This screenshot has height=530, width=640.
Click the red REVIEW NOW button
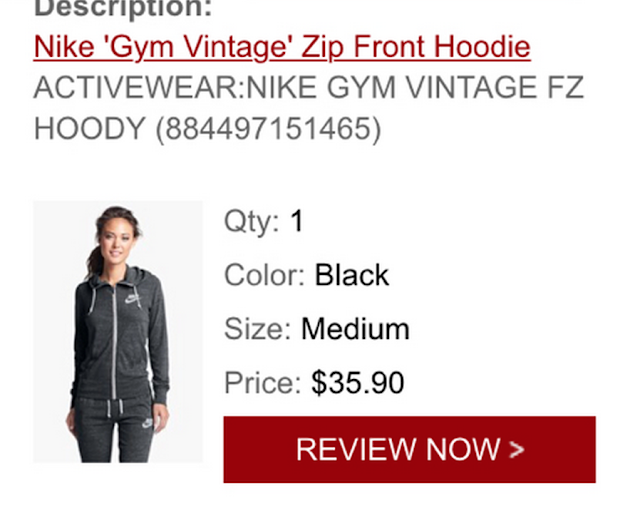click(409, 450)
